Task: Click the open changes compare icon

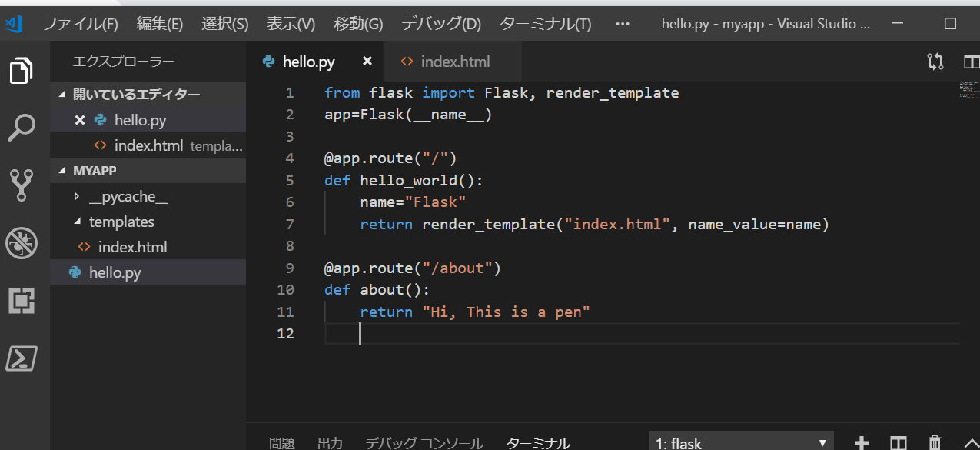Action: coord(935,62)
